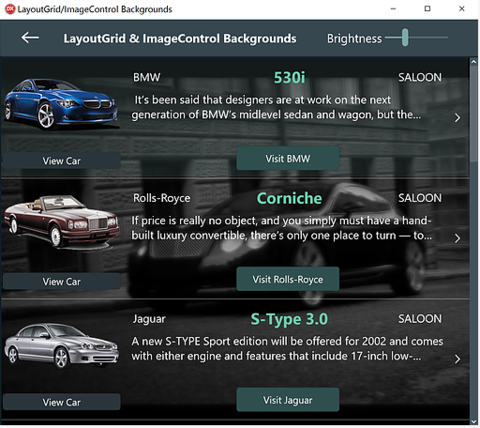480x428 pixels.
Task: Expand the Rolls-Royce Corniche details chevron
Action: point(457,238)
